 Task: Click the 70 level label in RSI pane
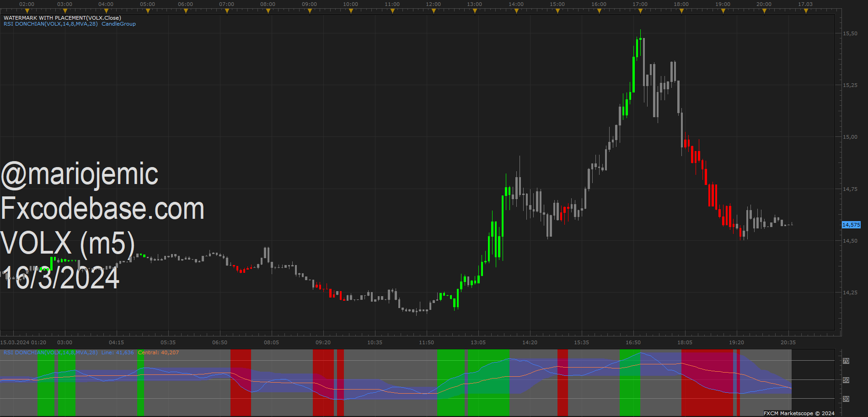pos(846,361)
